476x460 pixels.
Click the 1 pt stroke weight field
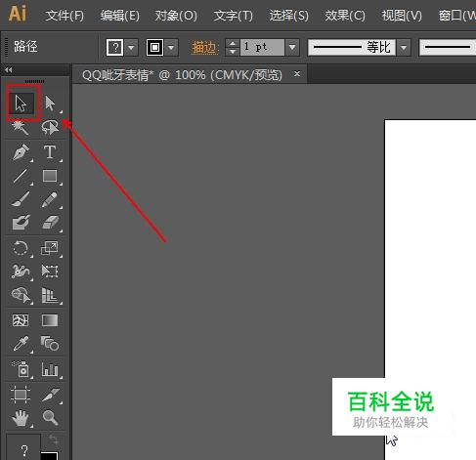[x=263, y=48]
